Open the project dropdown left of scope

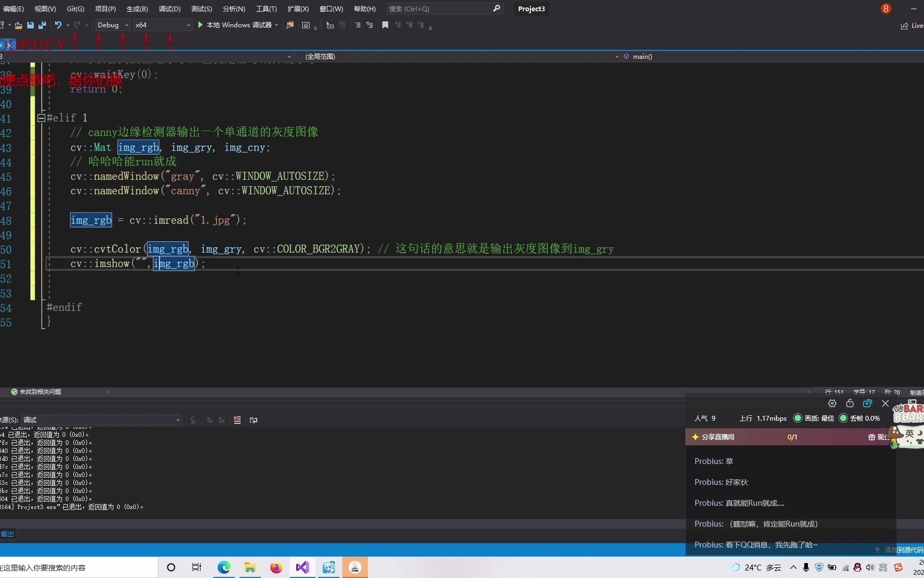point(146,56)
